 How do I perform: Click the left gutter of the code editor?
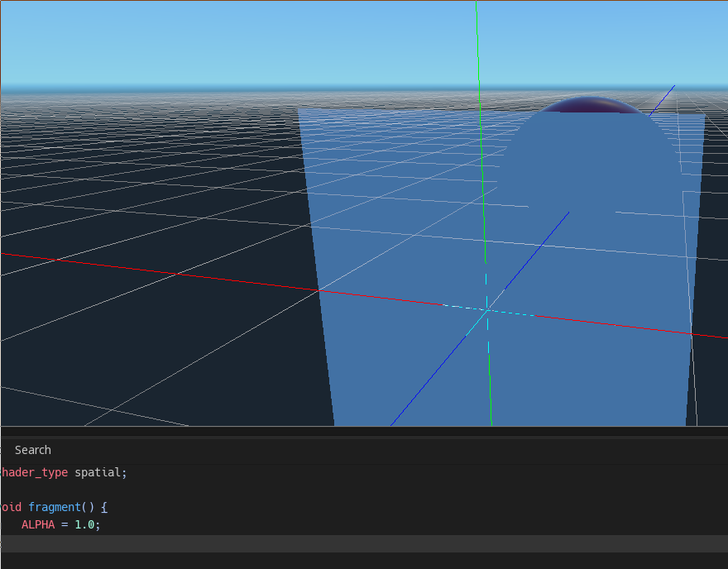pos(2,496)
